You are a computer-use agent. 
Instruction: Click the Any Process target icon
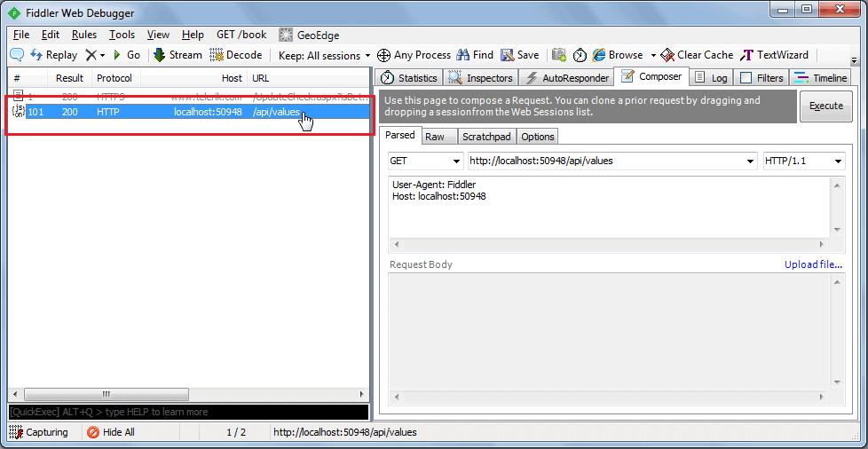[x=383, y=55]
